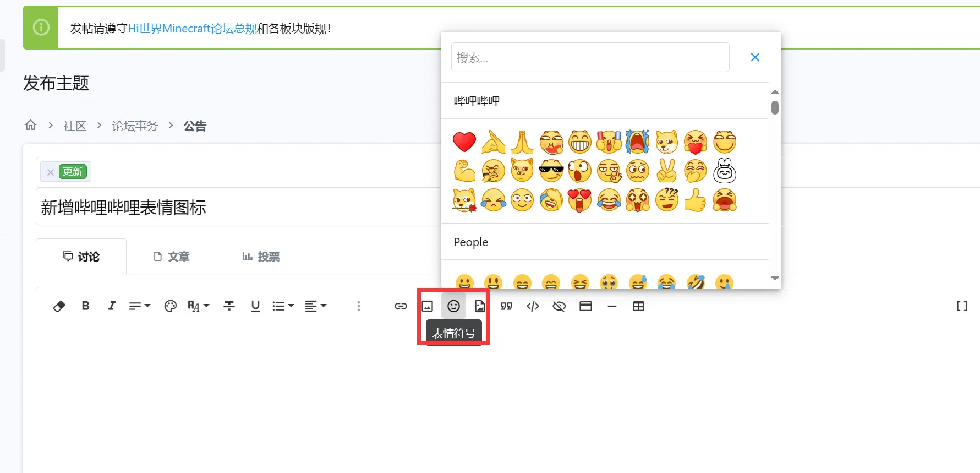Screen dimensions: 980x473
Task: Select the pixel sunglasses emoji
Action: point(551,171)
